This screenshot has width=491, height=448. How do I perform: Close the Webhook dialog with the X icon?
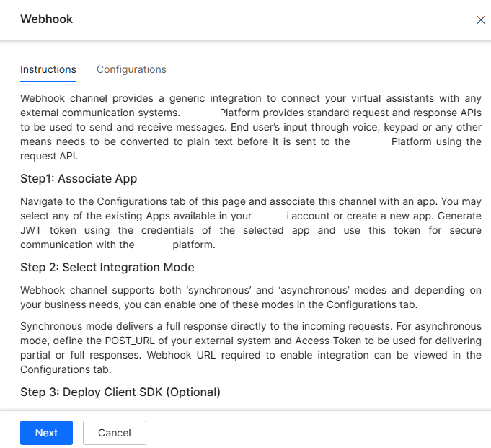481,20
